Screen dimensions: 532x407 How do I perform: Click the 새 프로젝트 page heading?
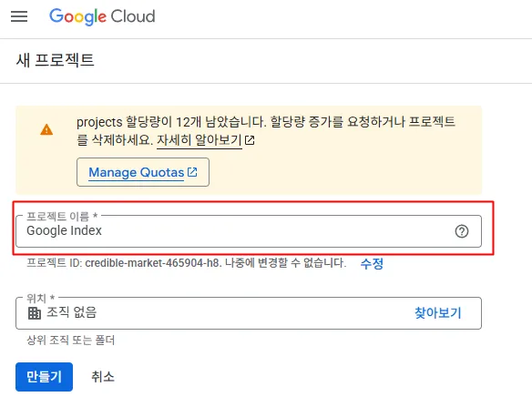pos(55,60)
